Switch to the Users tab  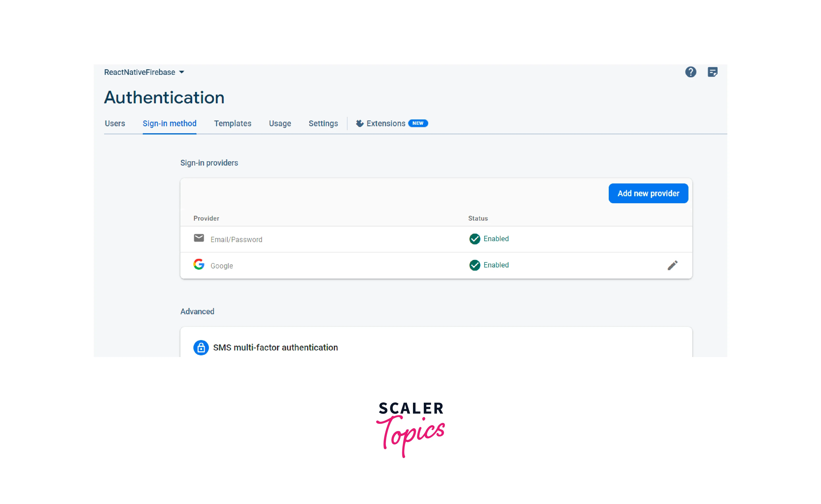115,123
